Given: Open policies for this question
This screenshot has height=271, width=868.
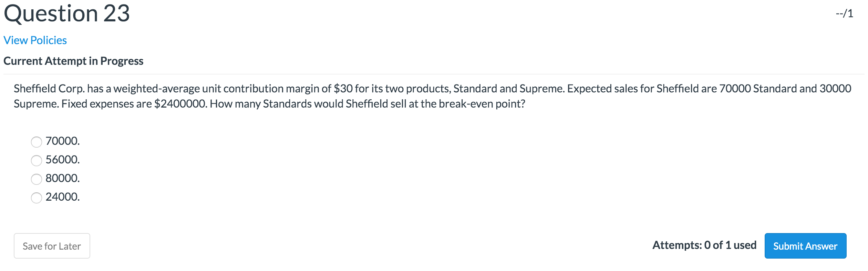Looking at the screenshot, I should (35, 40).
